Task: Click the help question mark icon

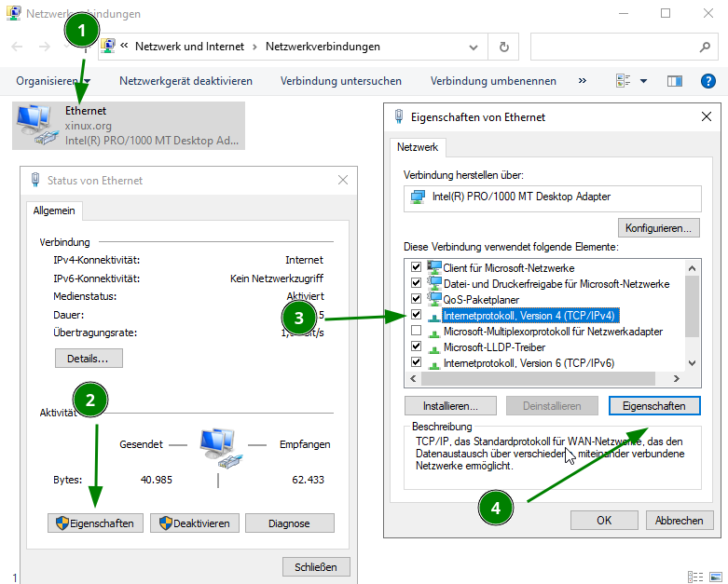Action: [707, 81]
